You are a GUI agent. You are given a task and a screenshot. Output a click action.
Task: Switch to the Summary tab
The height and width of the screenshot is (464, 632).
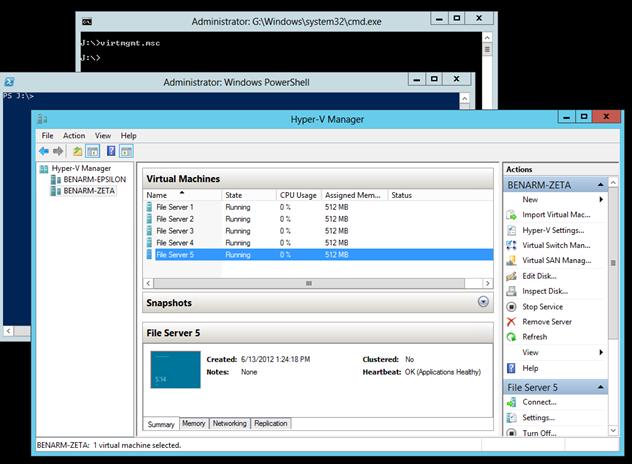pyautogui.click(x=161, y=424)
